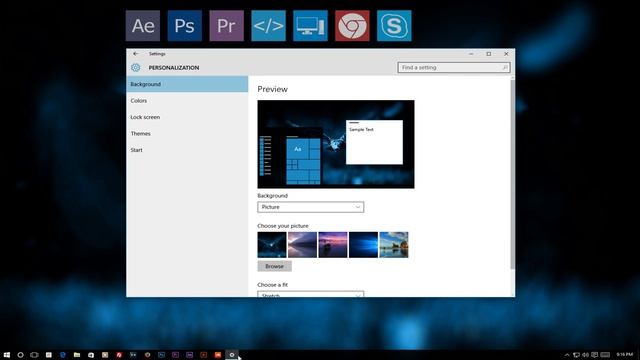This screenshot has height=360, width=640.
Task: Open Cortana circle on the taskbar
Action: 20,355
